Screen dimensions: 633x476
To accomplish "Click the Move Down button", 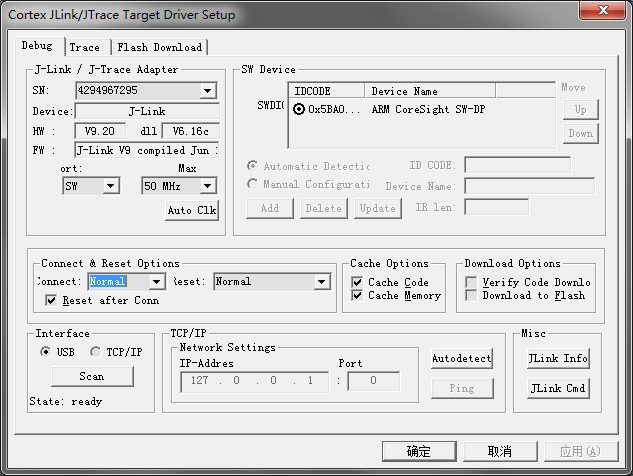I will click(x=581, y=133).
